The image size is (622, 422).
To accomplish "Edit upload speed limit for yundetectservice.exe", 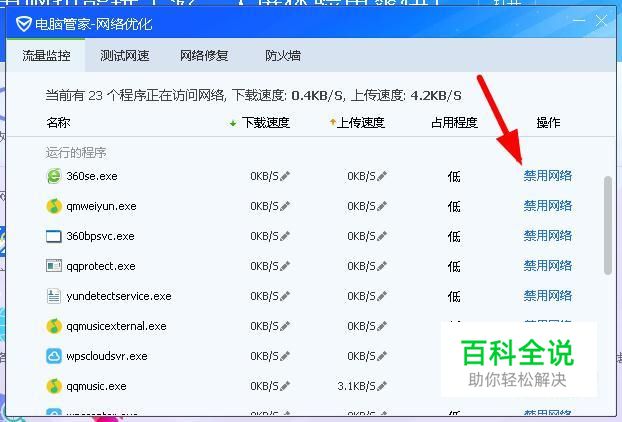I will pyautogui.click(x=382, y=296).
